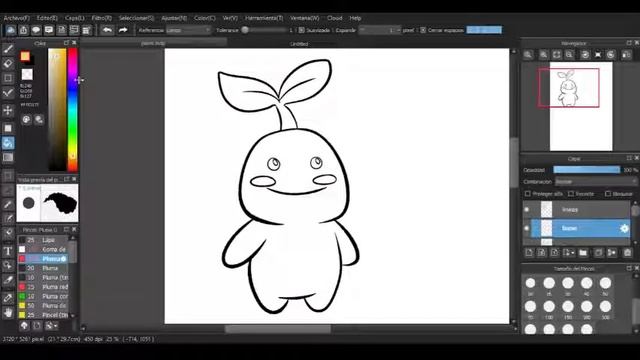Screen dimensions: 640x360
Task: Select the Pincel 25 brush preset
Action: [42, 315]
